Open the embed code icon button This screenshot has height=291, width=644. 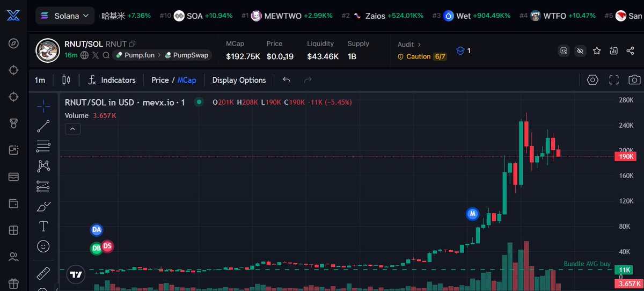pyautogui.click(x=563, y=50)
